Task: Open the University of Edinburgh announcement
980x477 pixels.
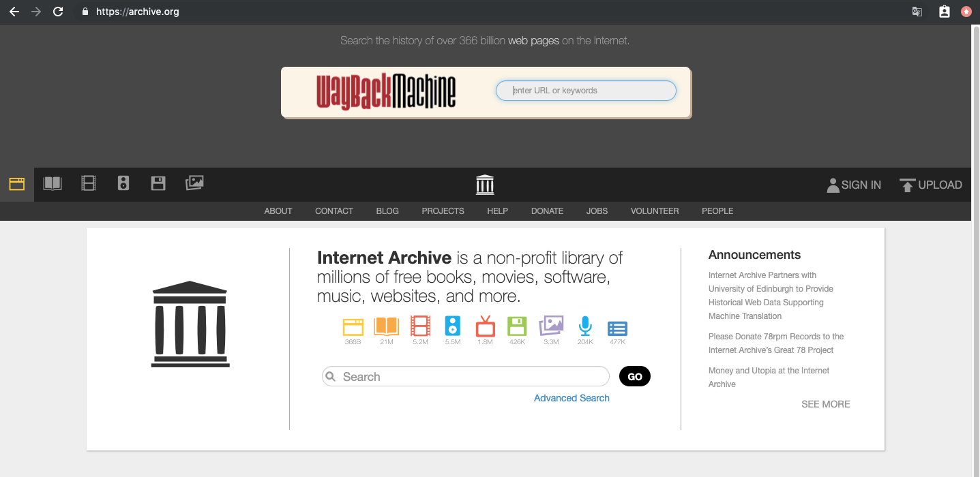Action: 771,296
